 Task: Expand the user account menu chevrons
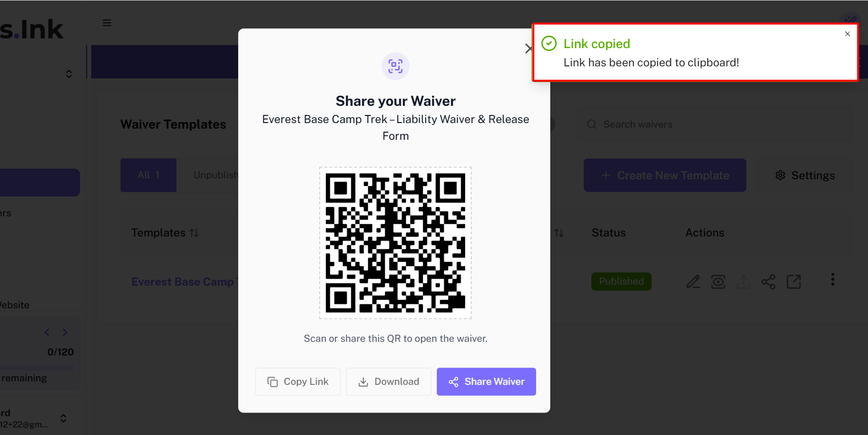[x=63, y=418]
